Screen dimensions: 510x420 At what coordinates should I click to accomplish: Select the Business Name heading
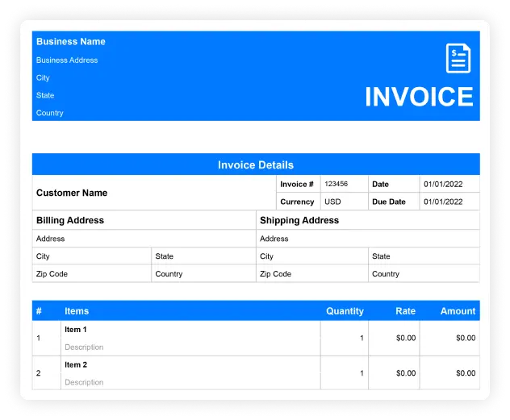pyautogui.click(x=71, y=42)
